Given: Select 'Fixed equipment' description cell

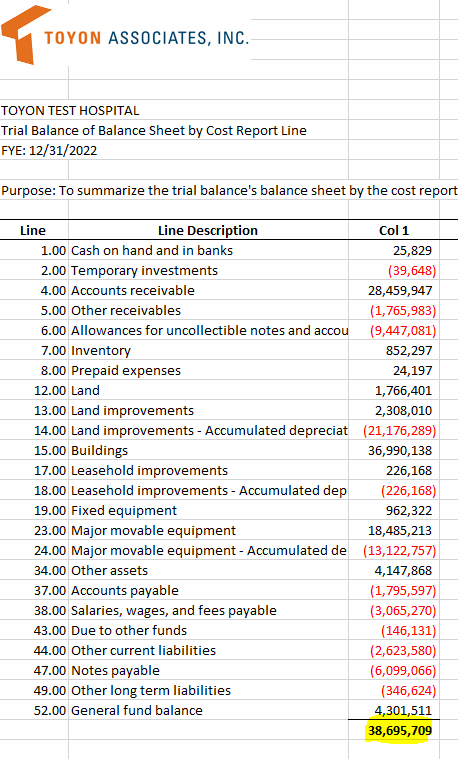Looking at the screenshot, I should tap(208, 510).
